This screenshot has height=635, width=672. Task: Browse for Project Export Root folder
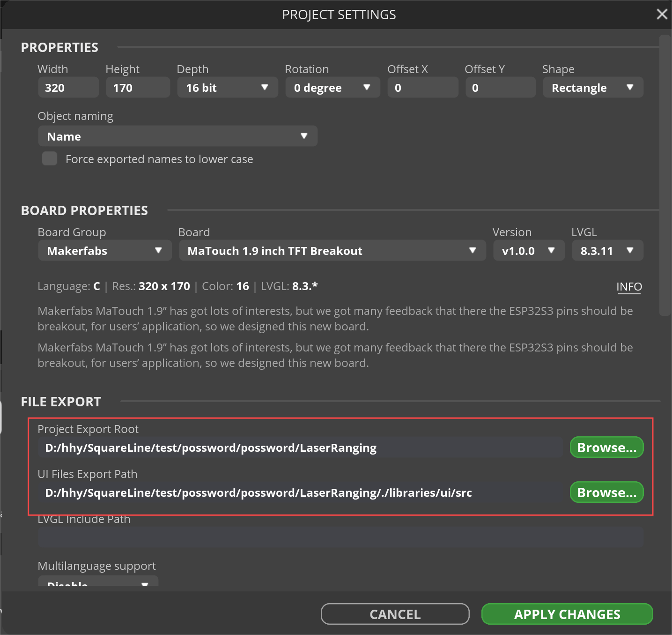click(x=606, y=447)
